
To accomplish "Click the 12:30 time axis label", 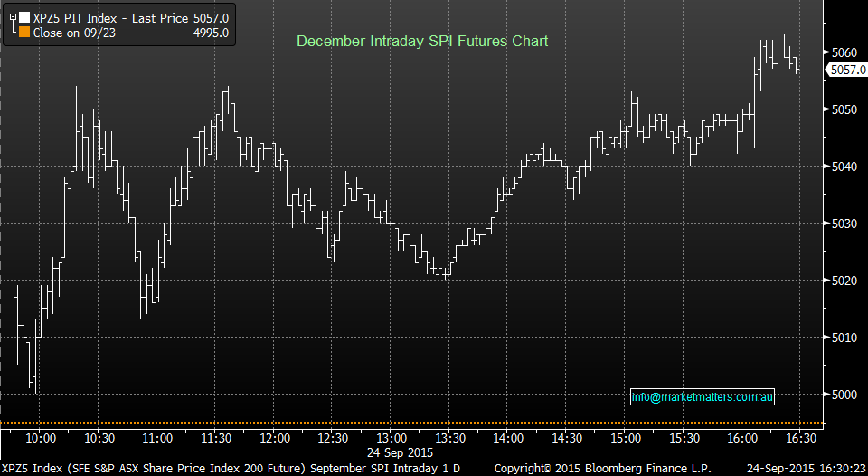I will pyautogui.click(x=334, y=438).
